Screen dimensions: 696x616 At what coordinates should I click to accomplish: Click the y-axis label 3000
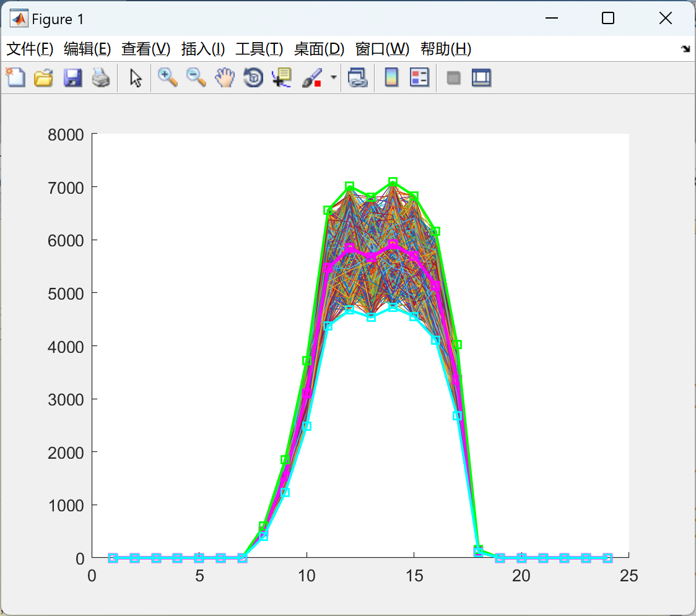coord(66,399)
